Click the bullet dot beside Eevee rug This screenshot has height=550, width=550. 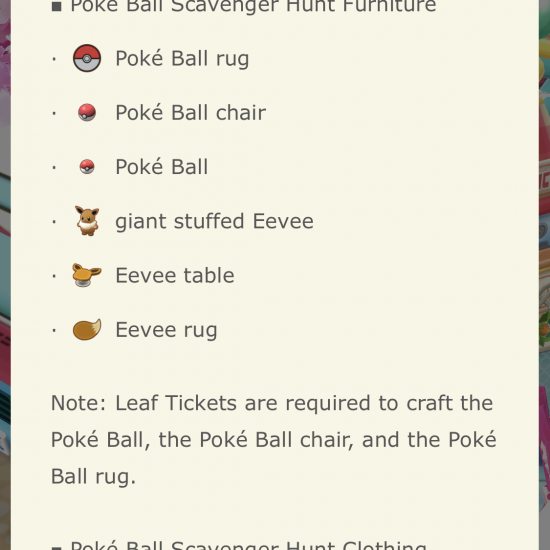(54, 330)
